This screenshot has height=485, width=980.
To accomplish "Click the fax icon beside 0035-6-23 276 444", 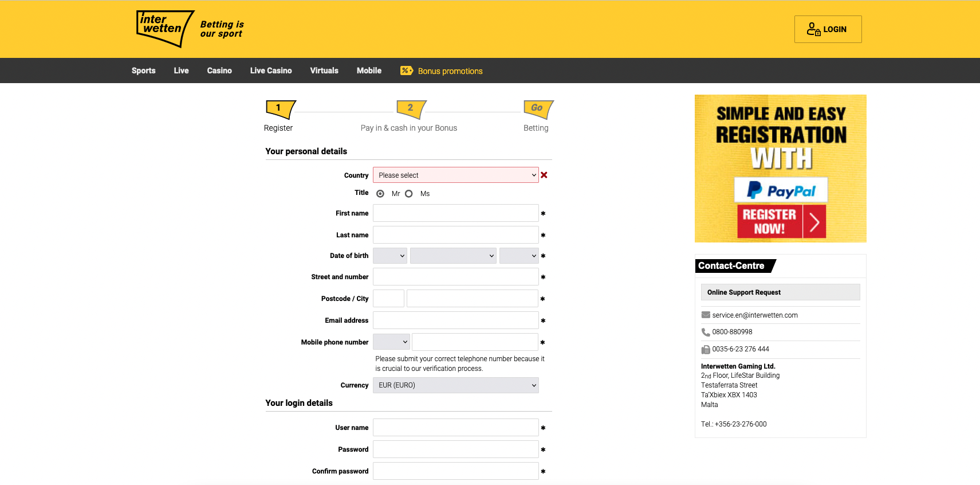I will (706, 349).
